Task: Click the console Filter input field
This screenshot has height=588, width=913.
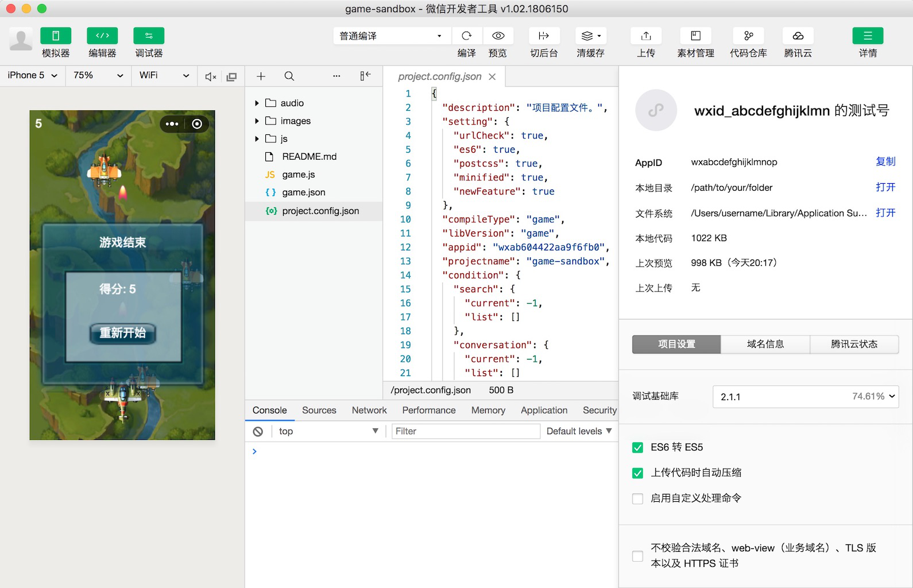Action: click(465, 431)
